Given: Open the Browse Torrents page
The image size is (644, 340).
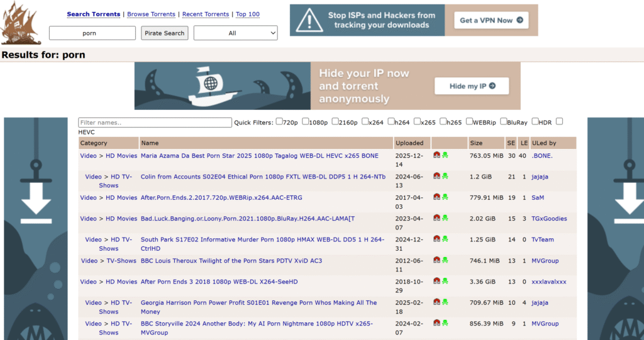Looking at the screenshot, I should point(152,14).
